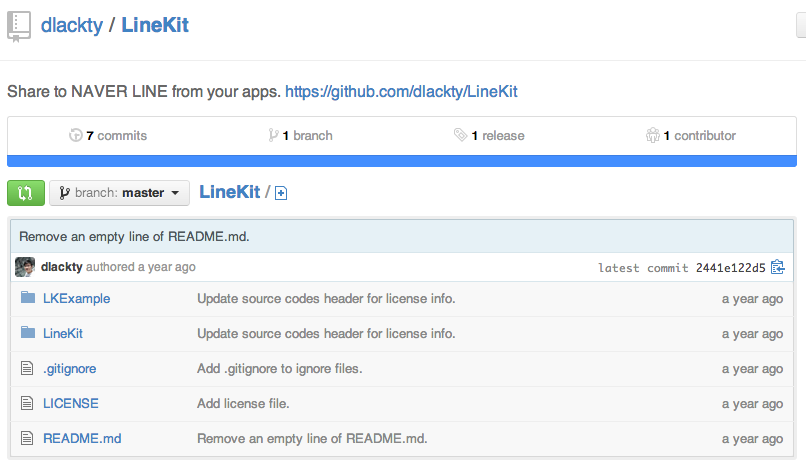This screenshot has height=465, width=806.
Task: Click 'a year ago' in .gitignore row
Action: click(x=753, y=369)
